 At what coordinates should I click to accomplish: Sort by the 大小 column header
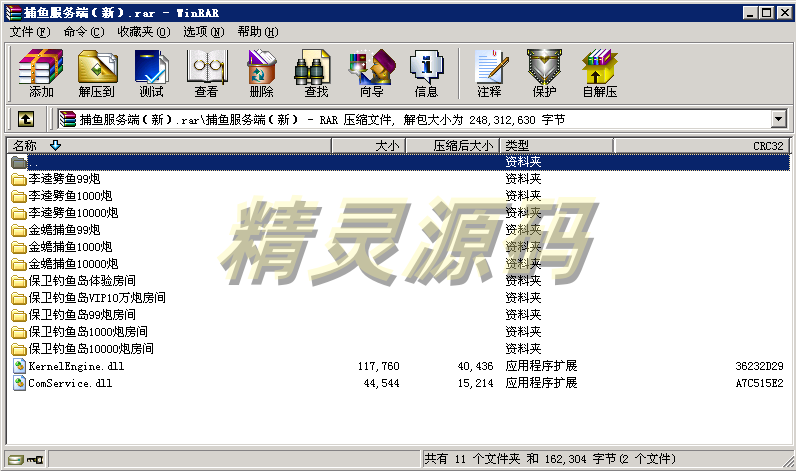pyautogui.click(x=369, y=146)
